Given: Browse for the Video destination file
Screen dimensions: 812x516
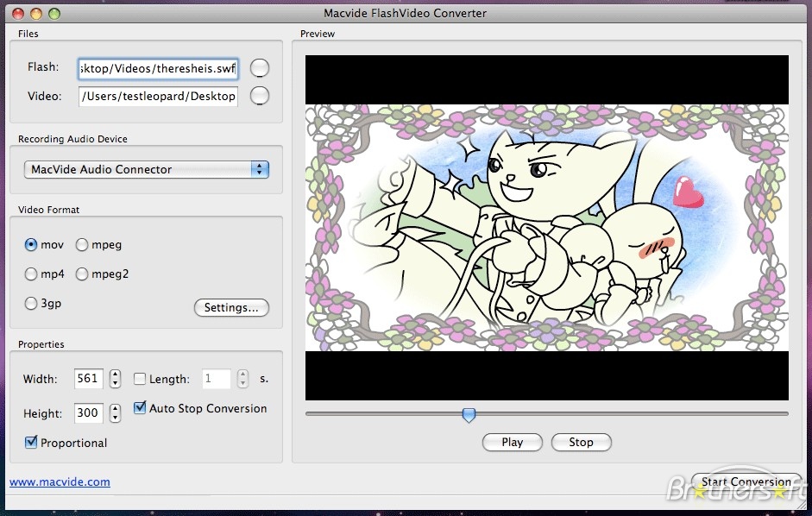Looking at the screenshot, I should (x=260, y=96).
